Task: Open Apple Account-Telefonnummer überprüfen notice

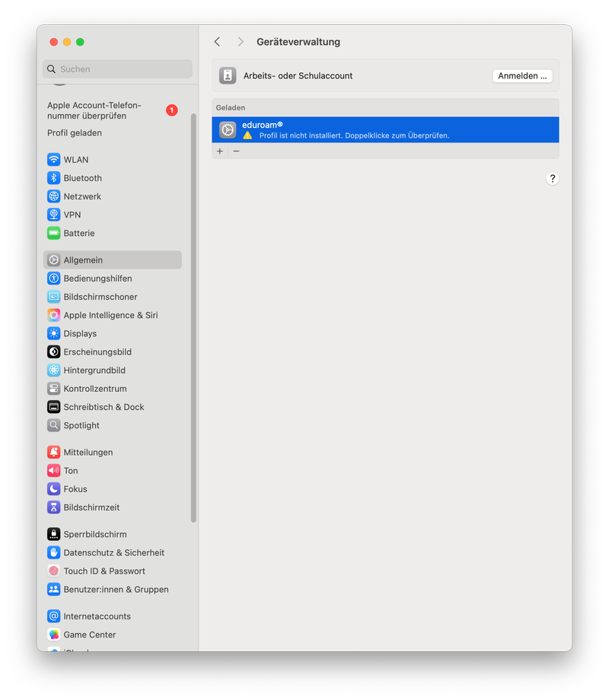Action: [x=113, y=110]
